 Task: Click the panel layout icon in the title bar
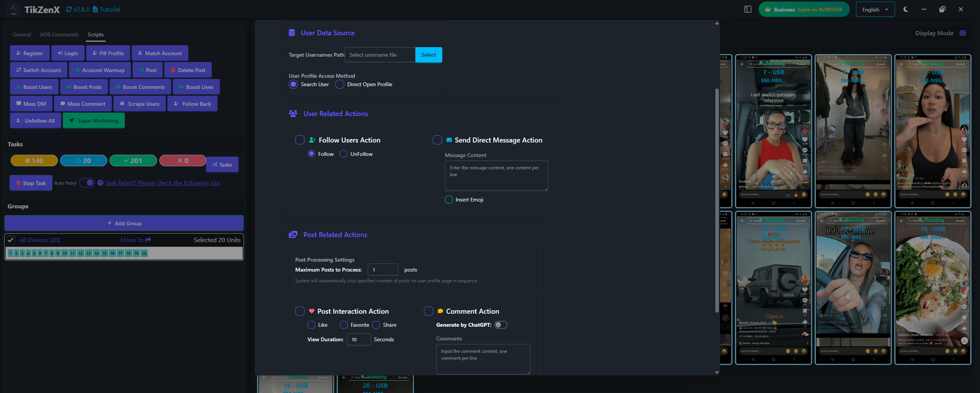click(748, 9)
